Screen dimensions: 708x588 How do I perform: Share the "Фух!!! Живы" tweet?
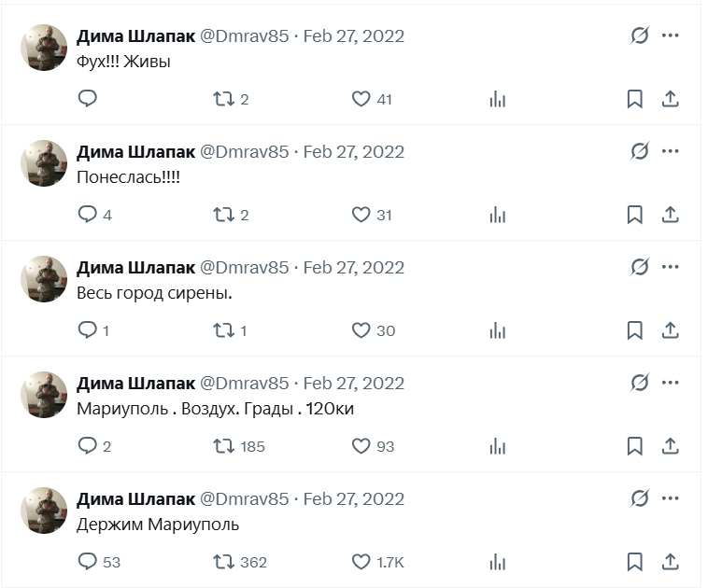(x=670, y=99)
